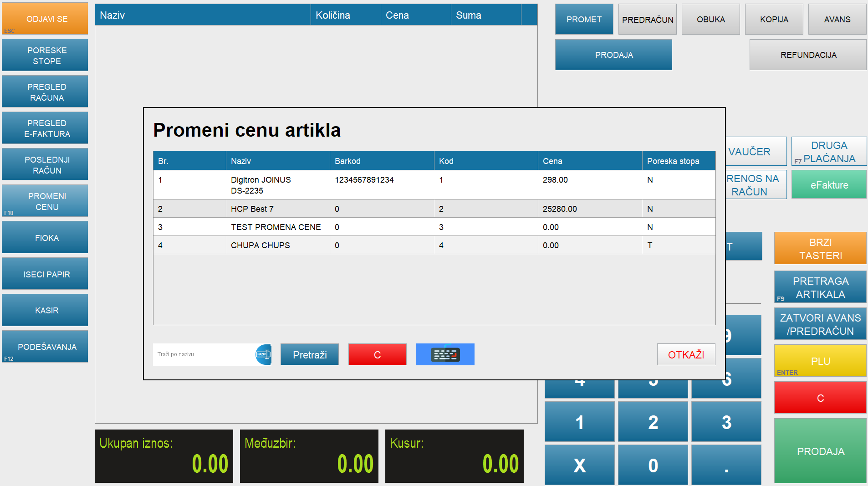Image resolution: width=868 pixels, height=486 pixels.
Task: Log out with ODJAVI SE button
Action: [x=45, y=19]
